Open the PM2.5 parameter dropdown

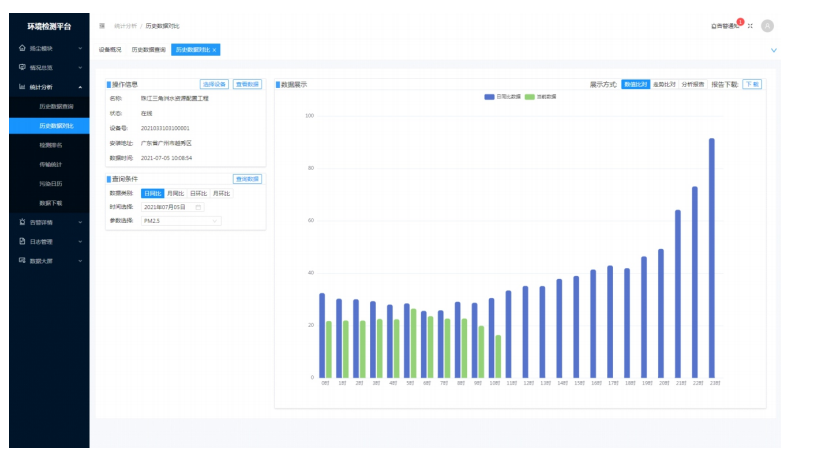click(x=181, y=220)
